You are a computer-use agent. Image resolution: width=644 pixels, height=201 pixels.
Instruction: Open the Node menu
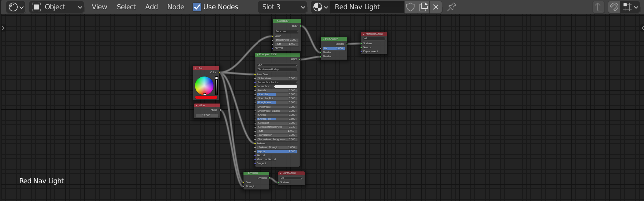(x=175, y=7)
